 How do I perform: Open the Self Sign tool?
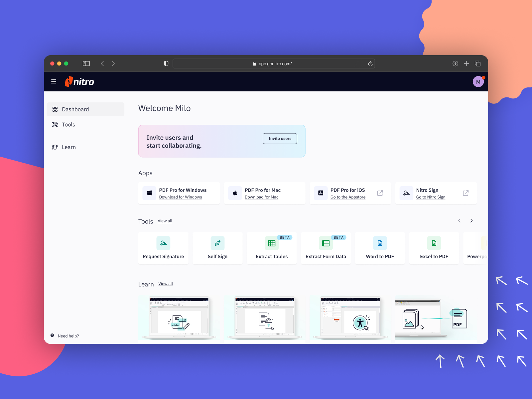[217, 248]
